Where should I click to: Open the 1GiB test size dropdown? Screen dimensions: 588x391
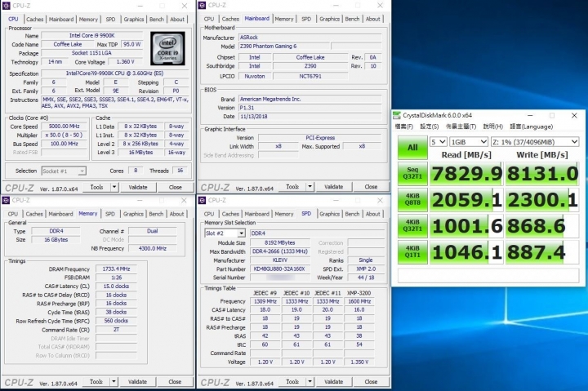pyautogui.click(x=469, y=142)
